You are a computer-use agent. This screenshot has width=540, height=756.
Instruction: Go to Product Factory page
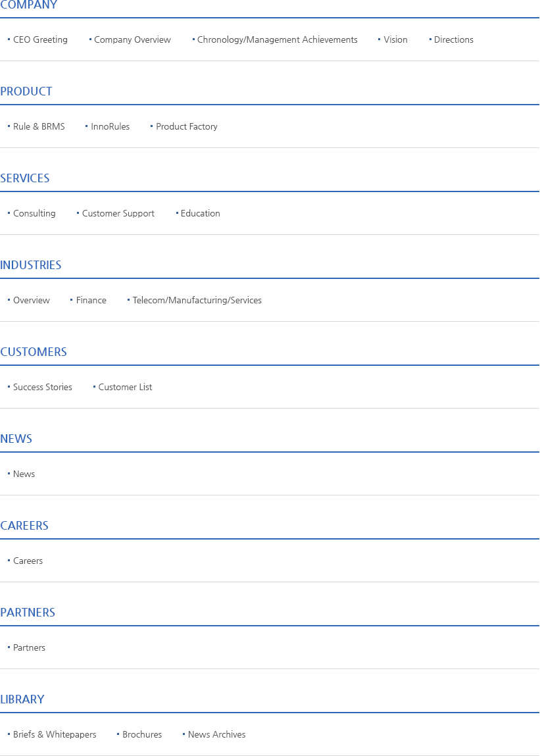pos(186,126)
